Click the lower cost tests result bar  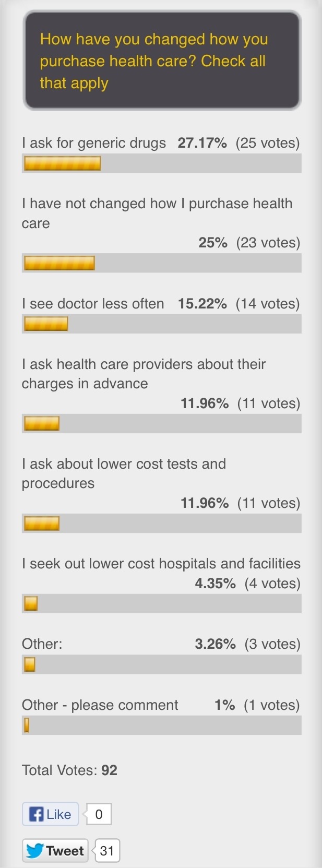[x=162, y=523]
